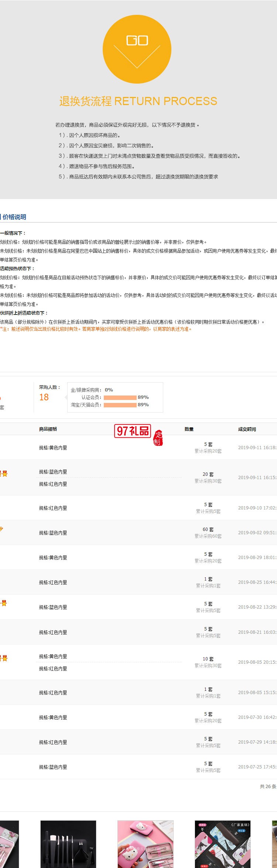The image size is (277, 868).
Task: Click the 采购人数 count 18
Action: [44, 397]
